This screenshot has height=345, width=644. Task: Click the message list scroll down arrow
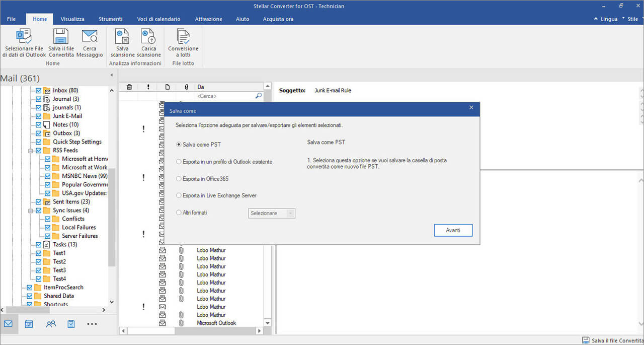(267, 323)
